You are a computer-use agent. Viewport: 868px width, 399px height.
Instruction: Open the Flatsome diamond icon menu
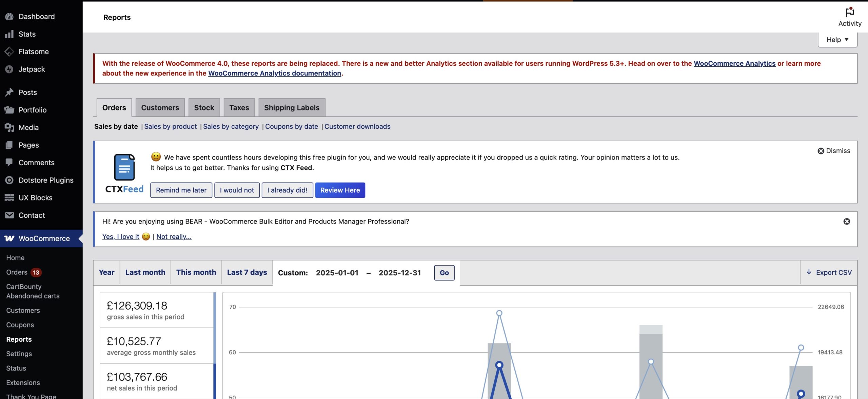[x=9, y=51]
